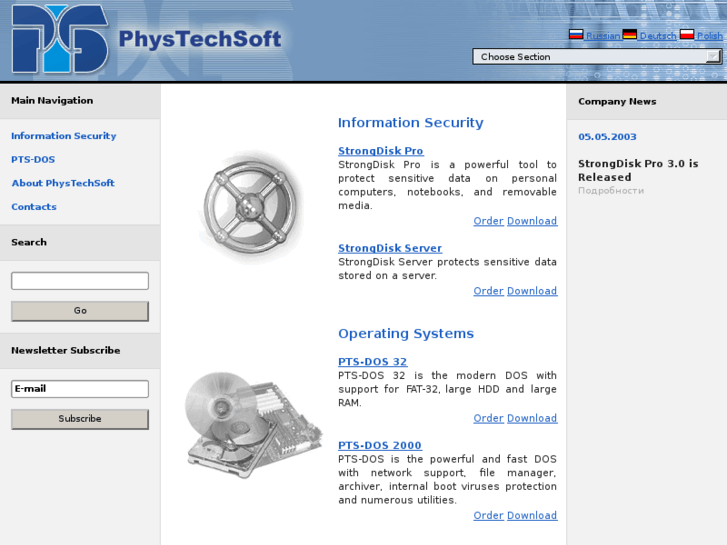The height and width of the screenshot is (545, 727).
Task: Click the Russian flag icon
Action: (x=576, y=34)
